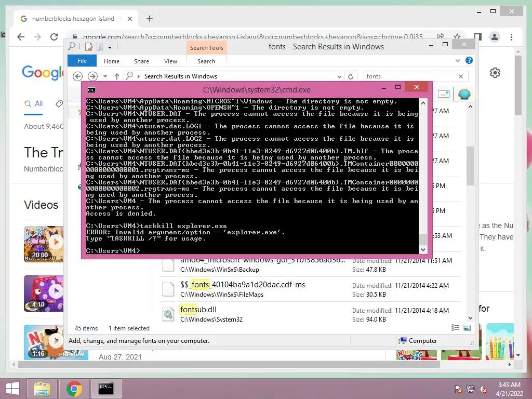Select the All search results tab in Google

point(34,104)
